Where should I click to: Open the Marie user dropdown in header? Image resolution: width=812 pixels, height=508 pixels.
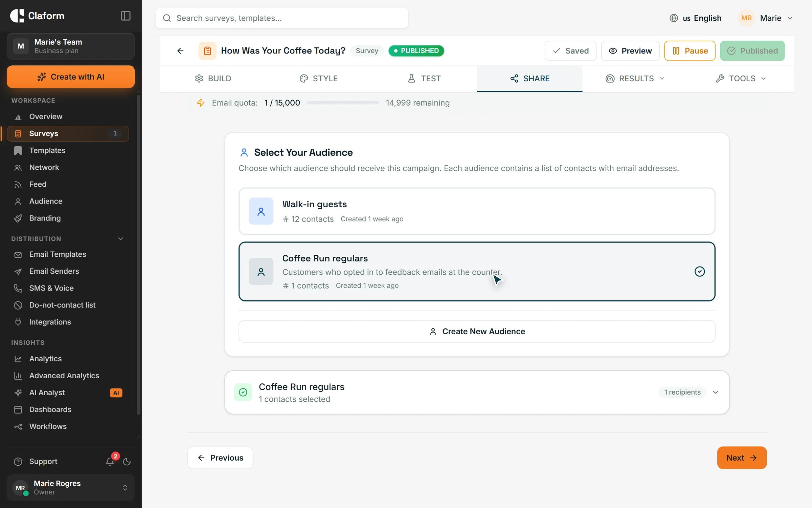click(x=765, y=18)
